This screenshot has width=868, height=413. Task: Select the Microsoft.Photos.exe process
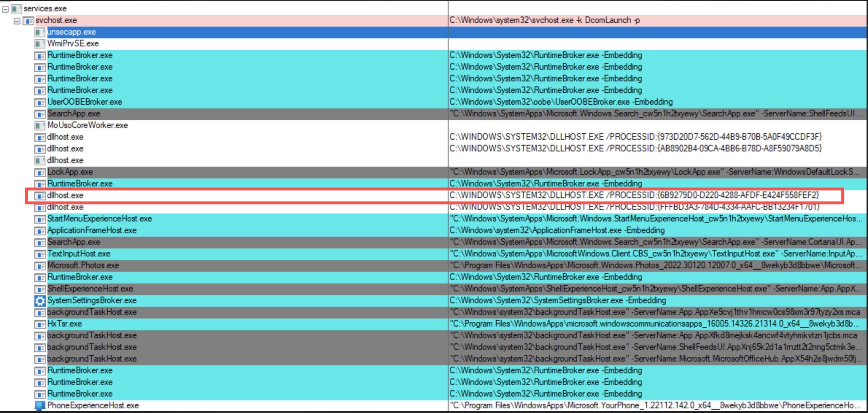pos(83,265)
